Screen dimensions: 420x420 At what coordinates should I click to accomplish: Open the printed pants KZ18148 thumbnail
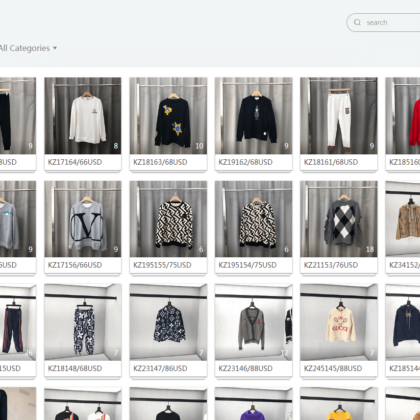83,322
